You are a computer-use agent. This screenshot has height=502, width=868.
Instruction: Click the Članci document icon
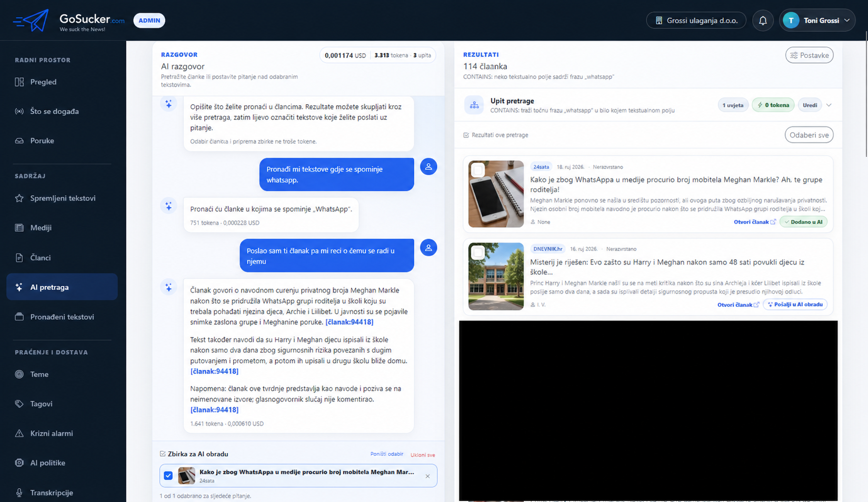pyautogui.click(x=19, y=258)
